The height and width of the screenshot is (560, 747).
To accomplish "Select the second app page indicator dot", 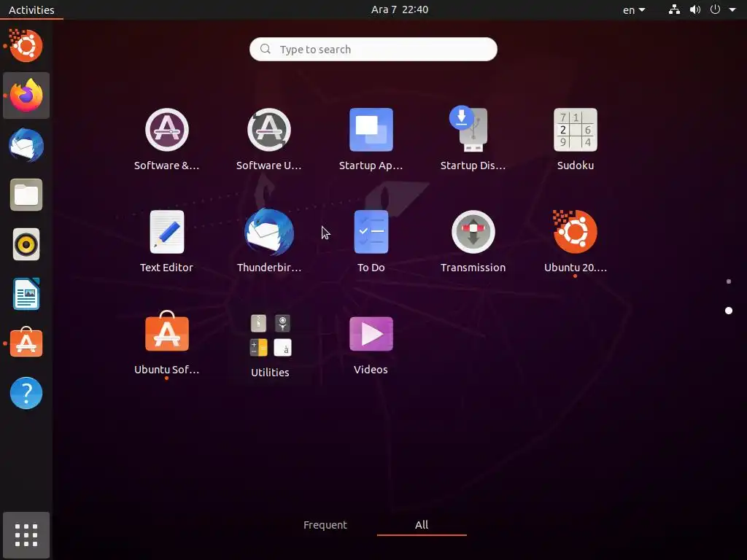I will (729, 311).
